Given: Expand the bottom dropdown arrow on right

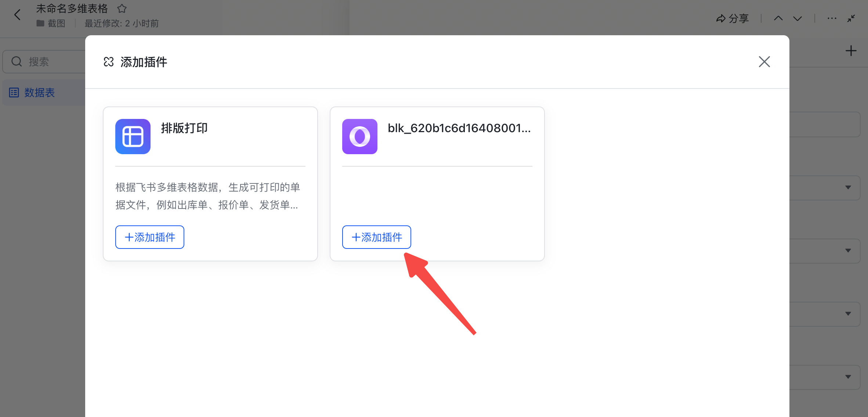Looking at the screenshot, I should click(848, 377).
